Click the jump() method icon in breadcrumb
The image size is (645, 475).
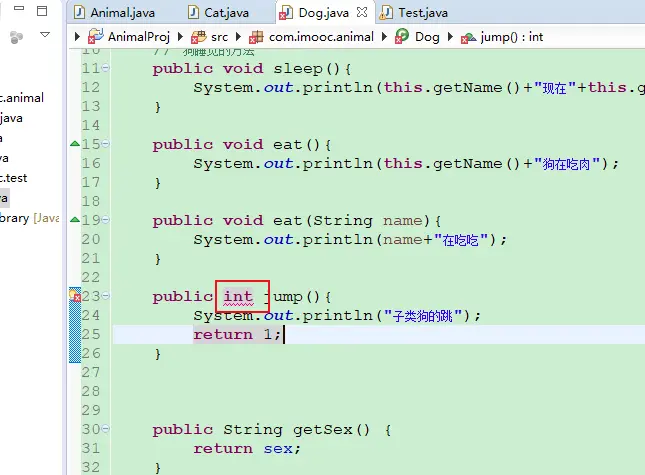pos(468,36)
